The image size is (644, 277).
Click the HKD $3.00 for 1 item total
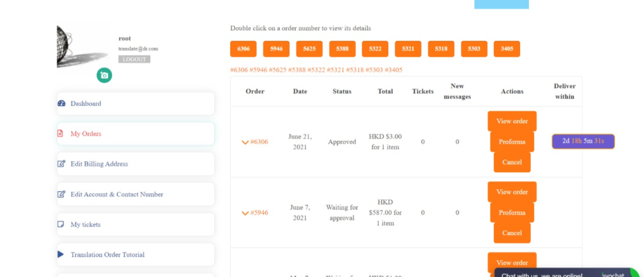point(386,141)
